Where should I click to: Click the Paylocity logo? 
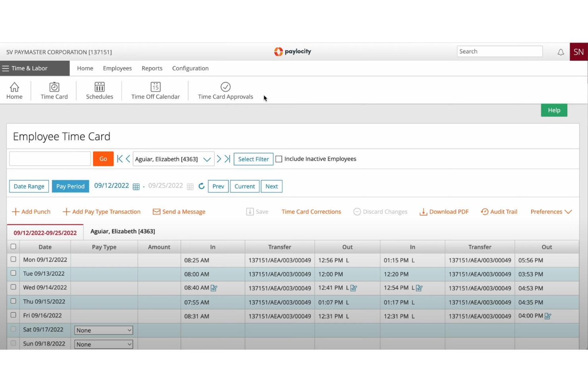tap(293, 52)
